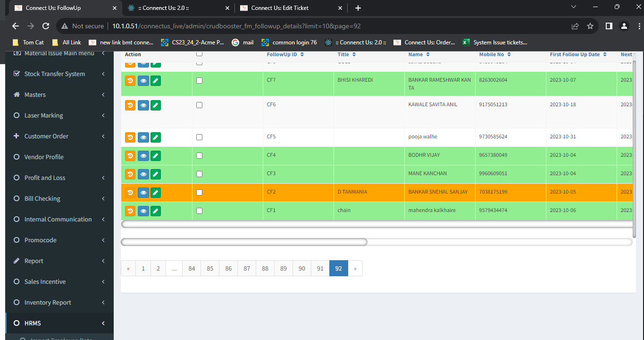Click history icon in CF3 row
Screen dimensions: 644x340
pos(130,174)
